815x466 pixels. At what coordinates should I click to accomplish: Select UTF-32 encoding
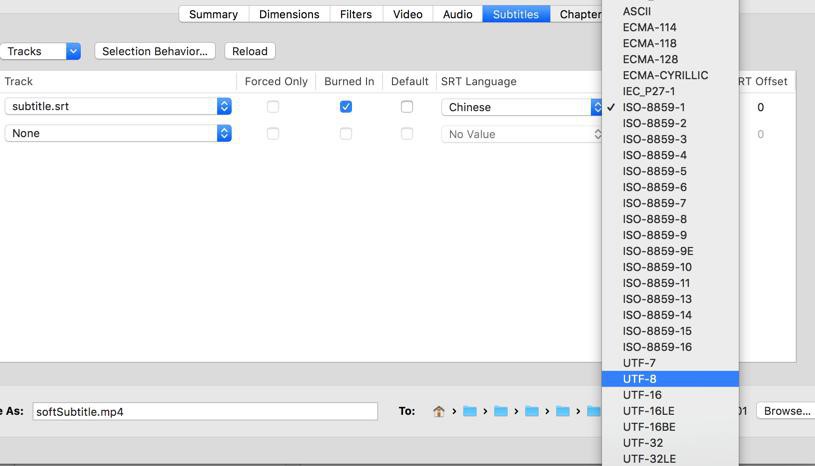click(670, 443)
